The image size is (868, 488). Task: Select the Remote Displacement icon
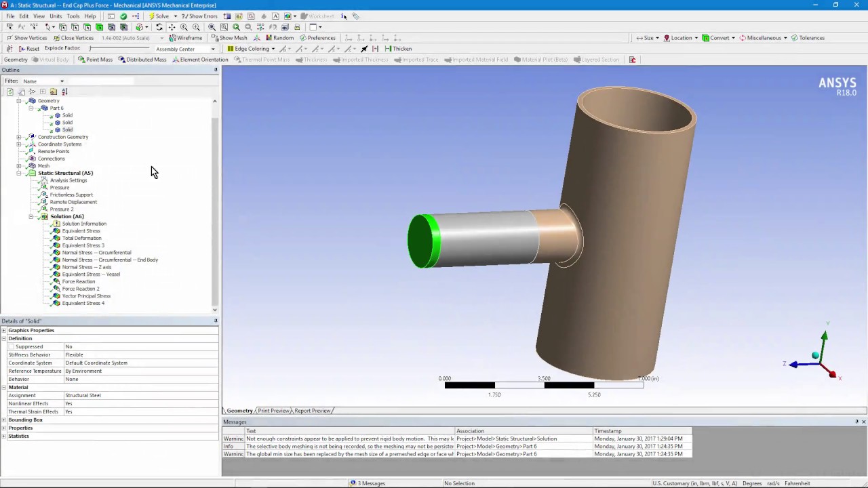click(x=44, y=202)
